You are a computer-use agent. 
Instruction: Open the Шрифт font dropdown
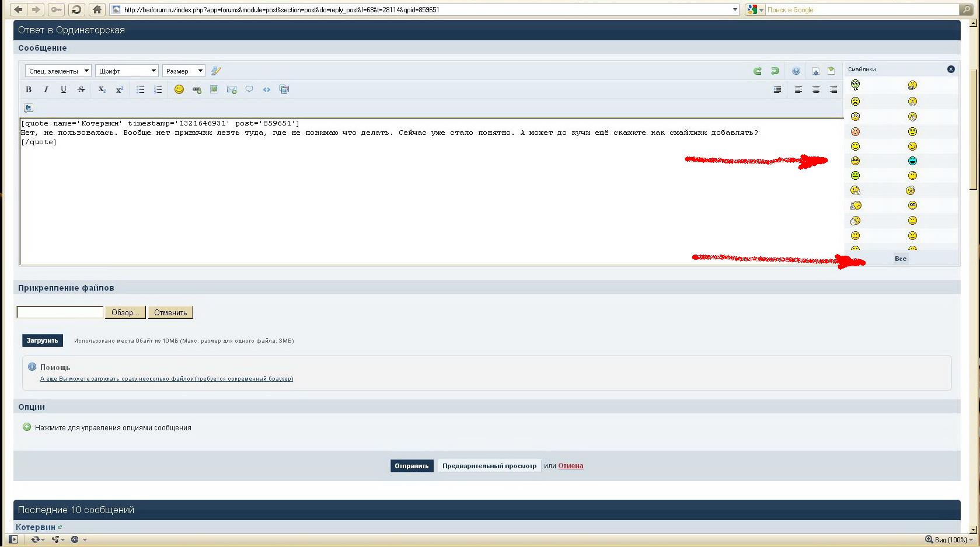point(127,71)
